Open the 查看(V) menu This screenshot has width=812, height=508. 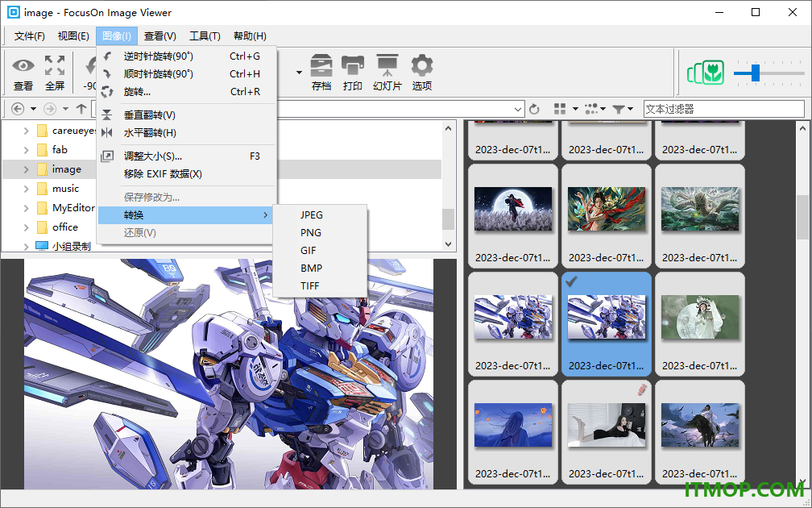[160, 35]
